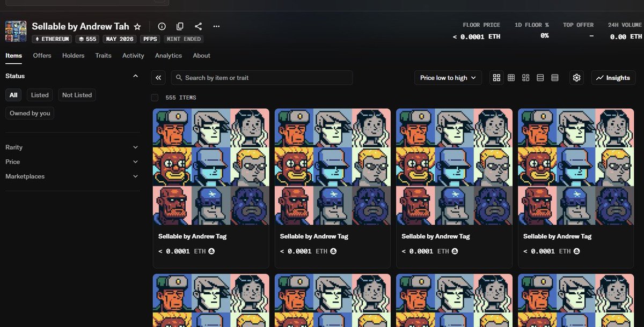Switch to the About tab

tap(202, 56)
